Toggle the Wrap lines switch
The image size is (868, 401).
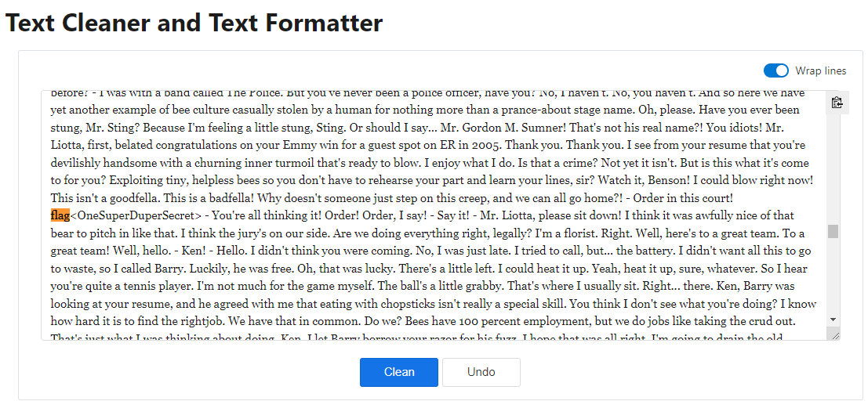pyautogui.click(x=775, y=70)
